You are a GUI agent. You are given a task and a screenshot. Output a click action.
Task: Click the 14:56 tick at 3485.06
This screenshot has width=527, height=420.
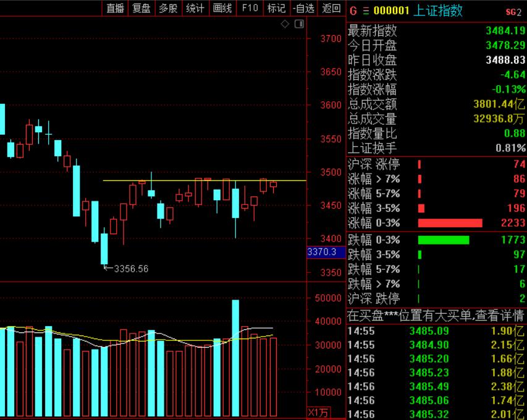tap(436, 400)
